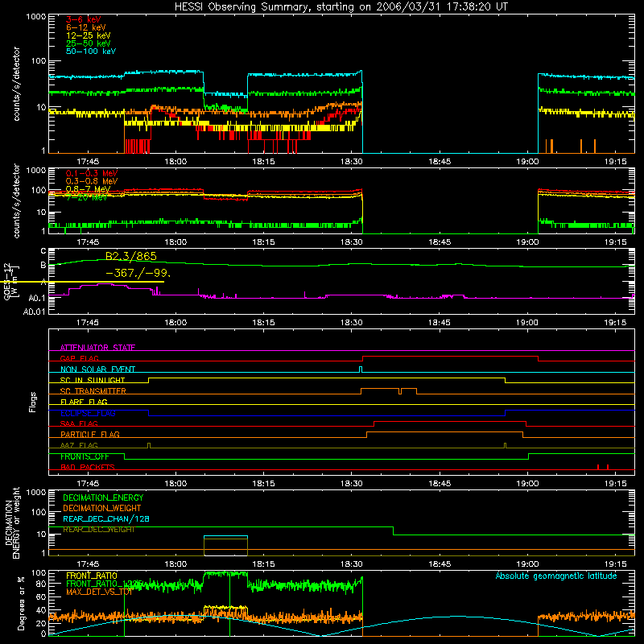Select the FRONTS_OFF flag label
Screen dimensions: 644x644
click(x=85, y=456)
